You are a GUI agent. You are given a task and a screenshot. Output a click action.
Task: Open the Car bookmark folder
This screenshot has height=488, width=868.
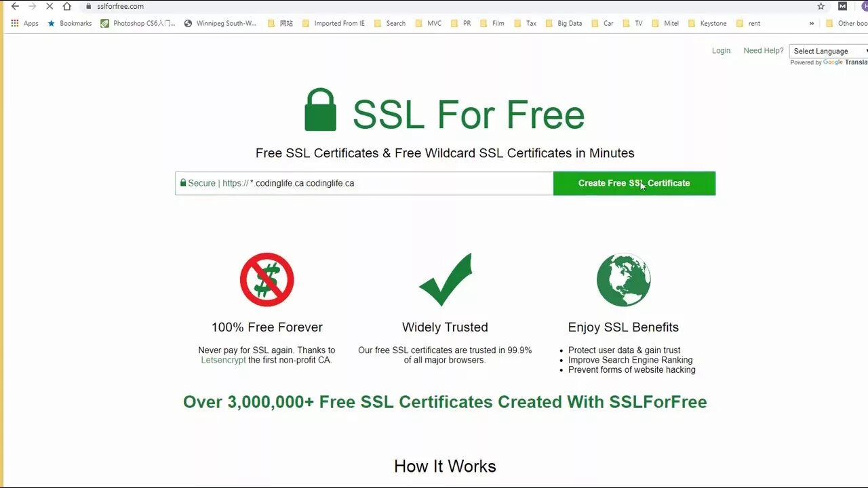602,23
